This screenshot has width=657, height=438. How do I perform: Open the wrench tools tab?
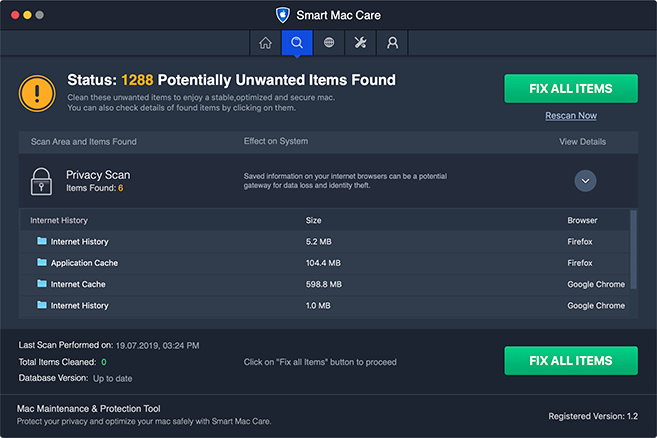click(360, 43)
